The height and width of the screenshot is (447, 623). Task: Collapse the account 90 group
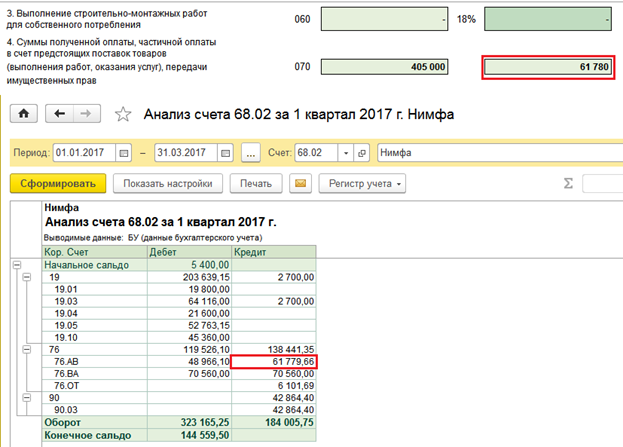(27, 397)
